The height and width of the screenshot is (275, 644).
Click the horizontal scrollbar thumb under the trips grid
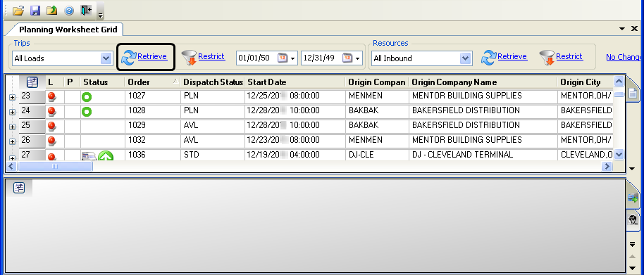click(x=55, y=167)
